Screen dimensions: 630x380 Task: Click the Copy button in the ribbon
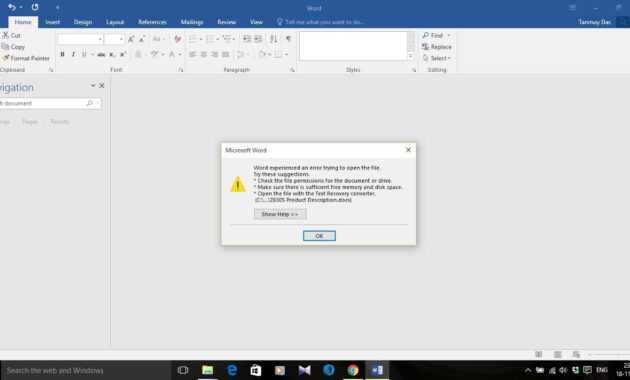point(13,47)
